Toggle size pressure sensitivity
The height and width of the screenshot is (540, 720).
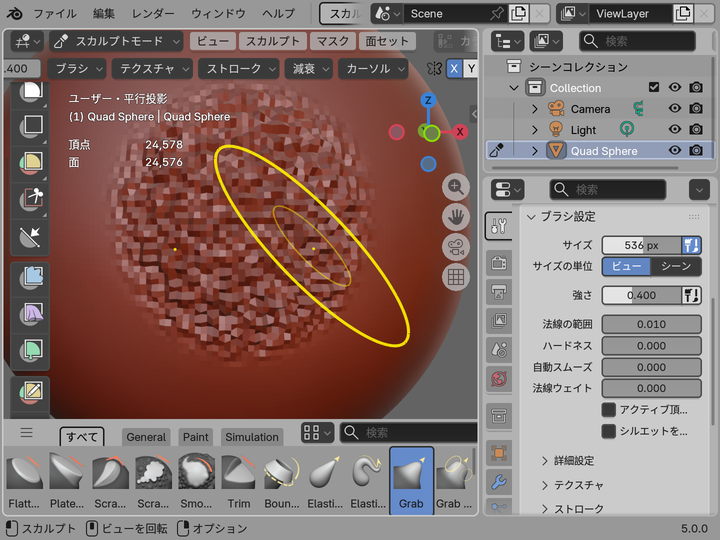pos(691,245)
